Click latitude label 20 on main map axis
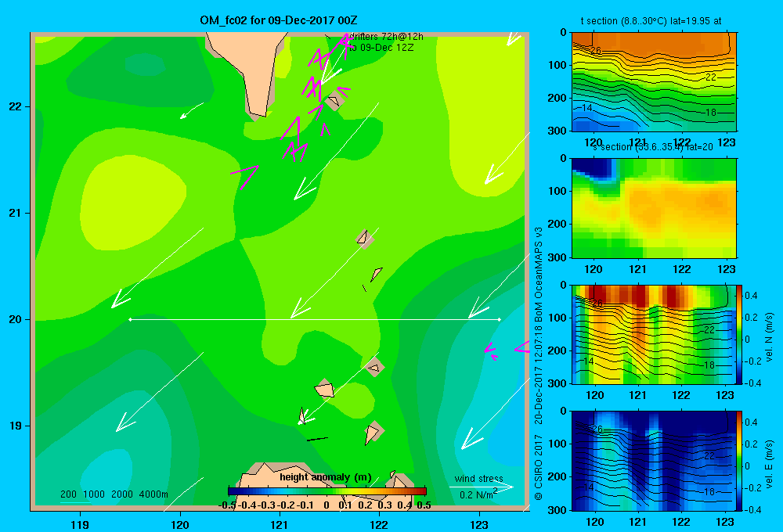 [16, 319]
